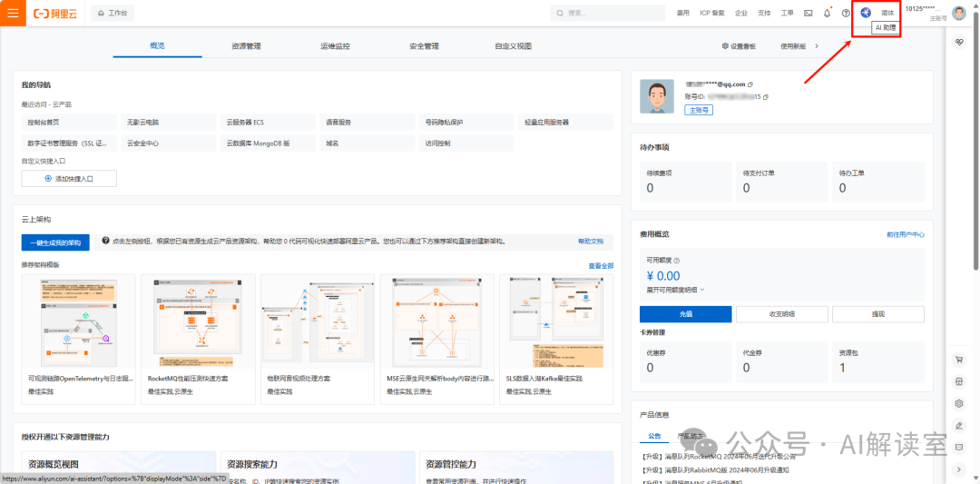Open the notification bell
This screenshot has height=484, width=980.
pyautogui.click(x=828, y=13)
